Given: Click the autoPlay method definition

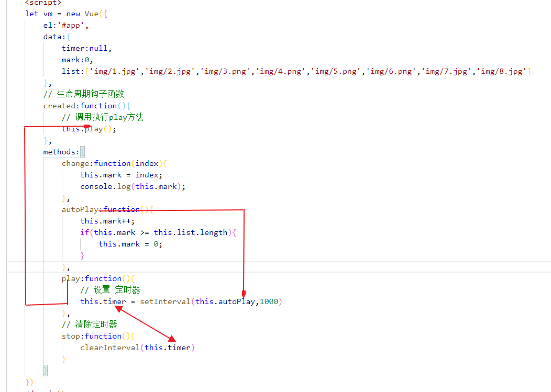Looking at the screenshot, I should (x=80, y=209).
